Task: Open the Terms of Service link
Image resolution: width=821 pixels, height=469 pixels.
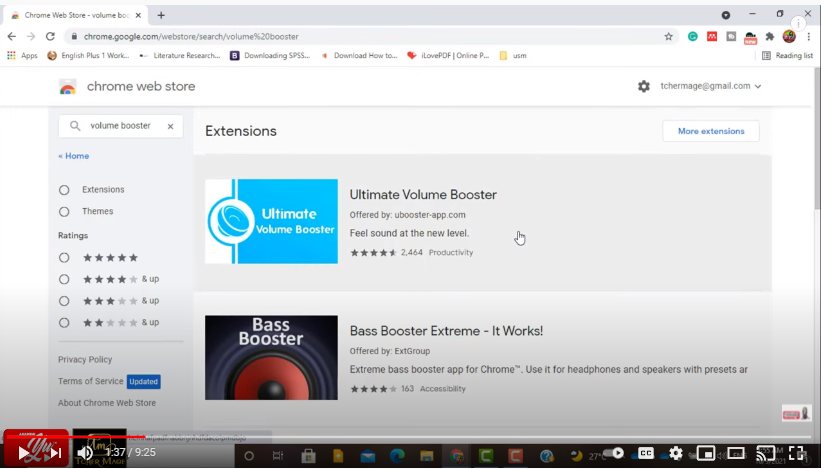Action: [x=91, y=381]
